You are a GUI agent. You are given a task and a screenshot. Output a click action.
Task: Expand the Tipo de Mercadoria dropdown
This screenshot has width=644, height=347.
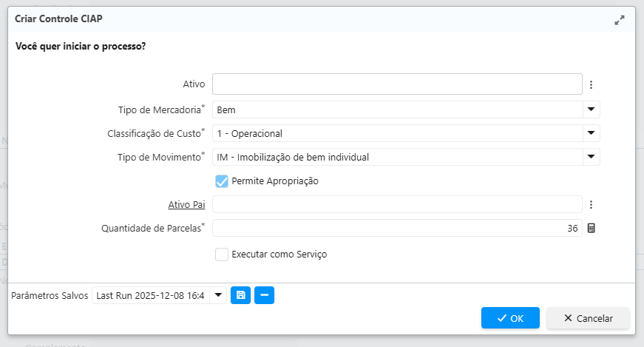(591, 110)
